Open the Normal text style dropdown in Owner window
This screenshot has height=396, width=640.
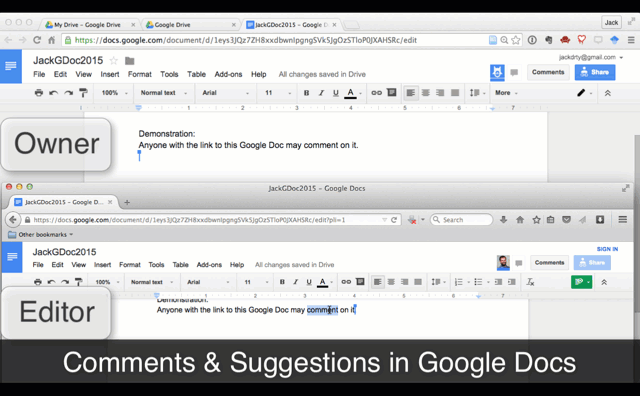pyautogui.click(x=163, y=93)
